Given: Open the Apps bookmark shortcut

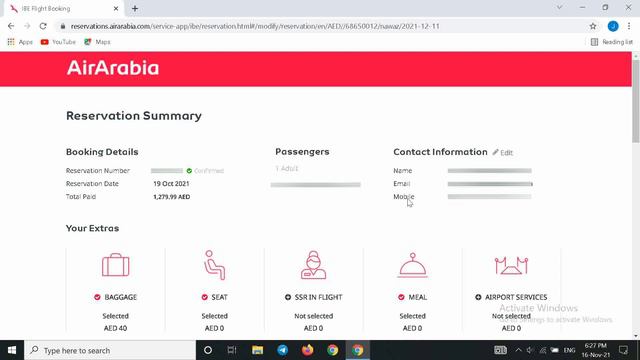Looking at the screenshot, I should click(x=20, y=42).
